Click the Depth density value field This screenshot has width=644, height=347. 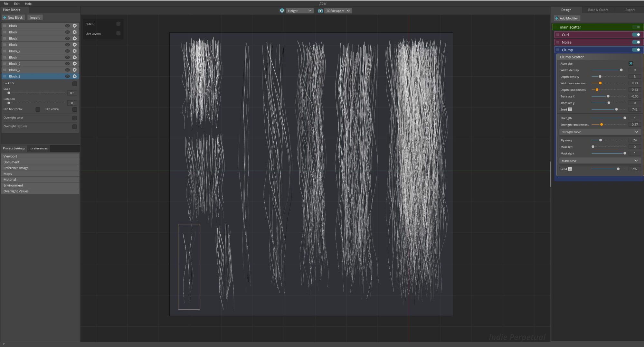coord(635,77)
